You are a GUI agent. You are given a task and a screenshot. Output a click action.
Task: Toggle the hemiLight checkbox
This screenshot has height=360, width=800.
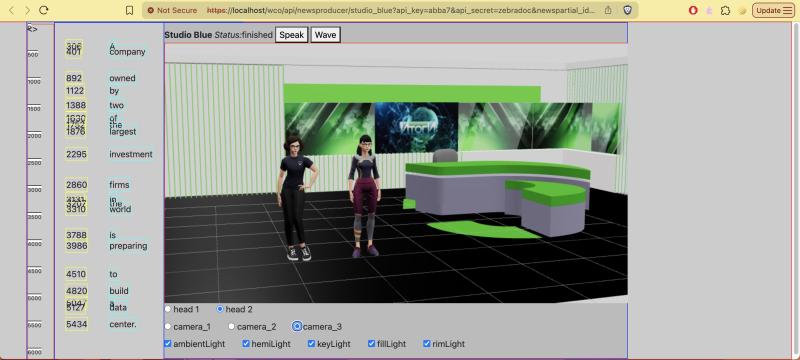pos(246,344)
